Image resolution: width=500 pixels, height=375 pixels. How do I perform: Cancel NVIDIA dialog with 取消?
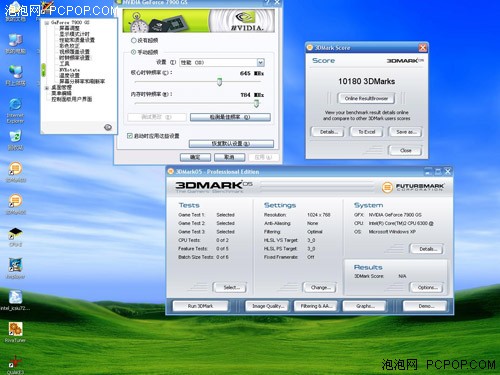click(x=229, y=157)
